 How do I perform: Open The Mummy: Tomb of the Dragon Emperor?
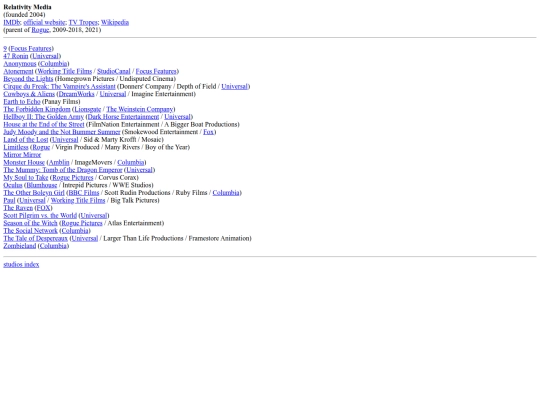point(63,170)
